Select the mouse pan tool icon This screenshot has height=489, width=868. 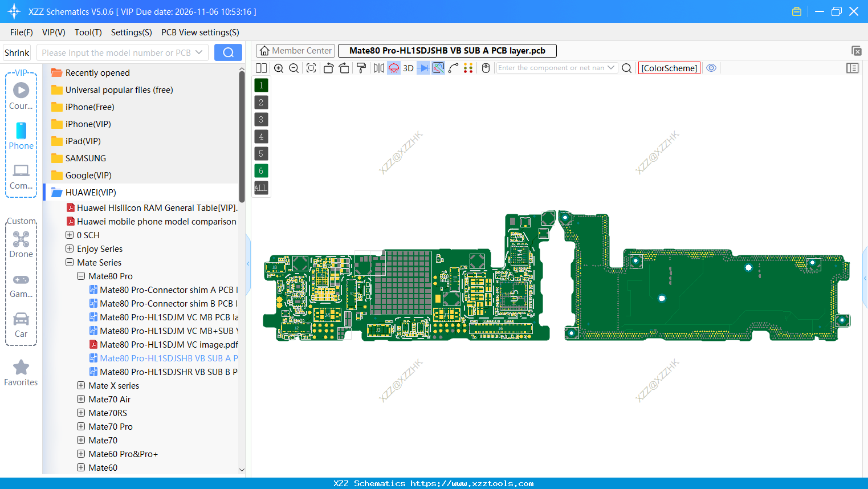coord(484,68)
